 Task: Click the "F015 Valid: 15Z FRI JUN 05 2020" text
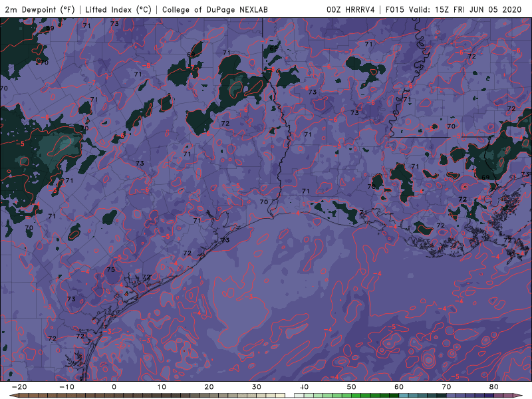(454, 9)
